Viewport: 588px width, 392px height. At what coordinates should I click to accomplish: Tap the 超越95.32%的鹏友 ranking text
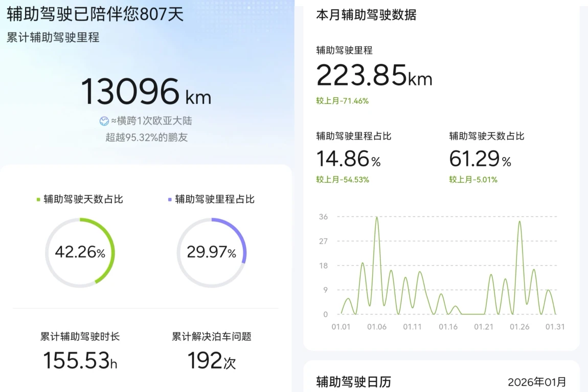[146, 137]
